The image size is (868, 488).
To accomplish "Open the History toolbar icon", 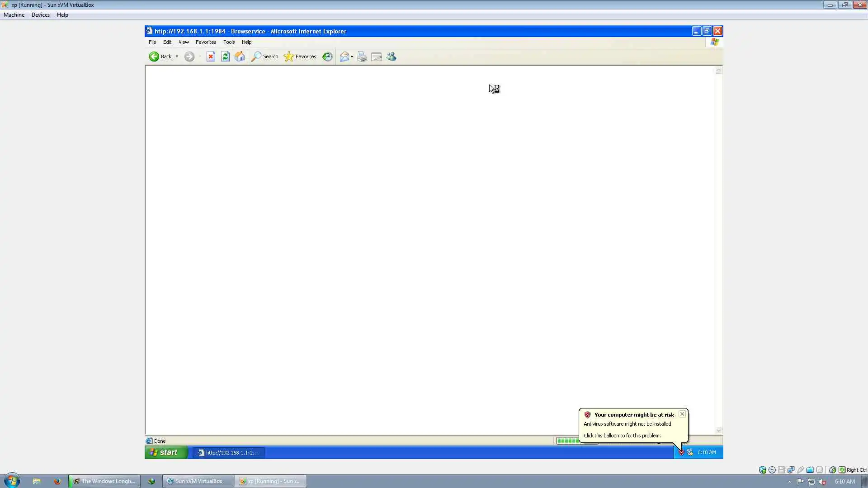I will point(327,56).
